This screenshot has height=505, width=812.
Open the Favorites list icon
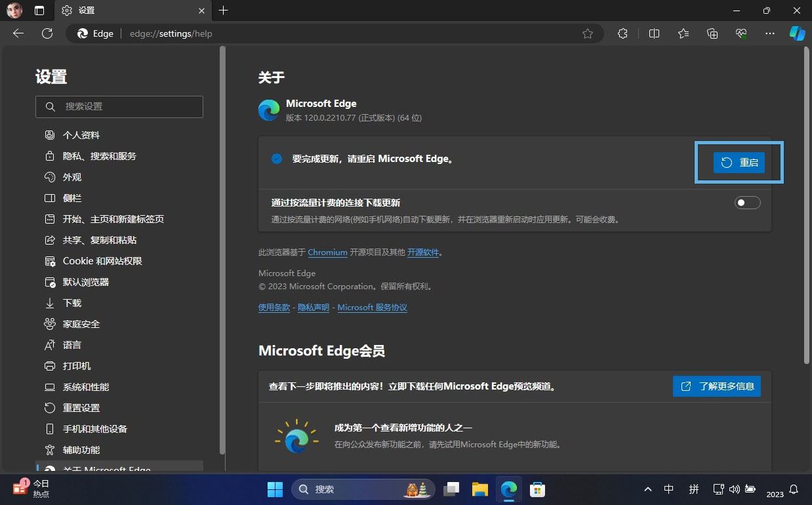[x=683, y=33]
